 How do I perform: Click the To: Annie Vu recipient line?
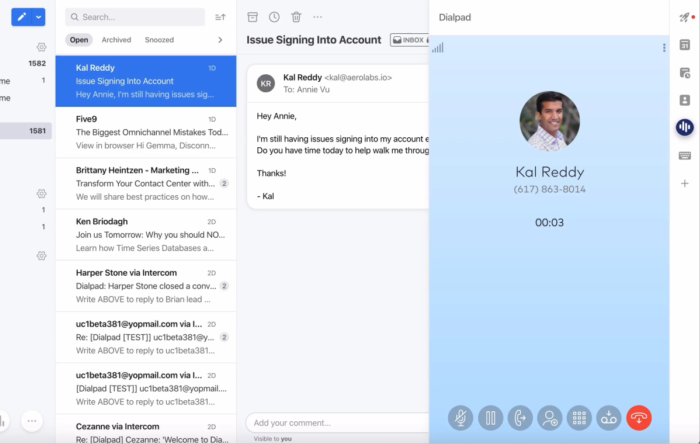click(x=306, y=90)
